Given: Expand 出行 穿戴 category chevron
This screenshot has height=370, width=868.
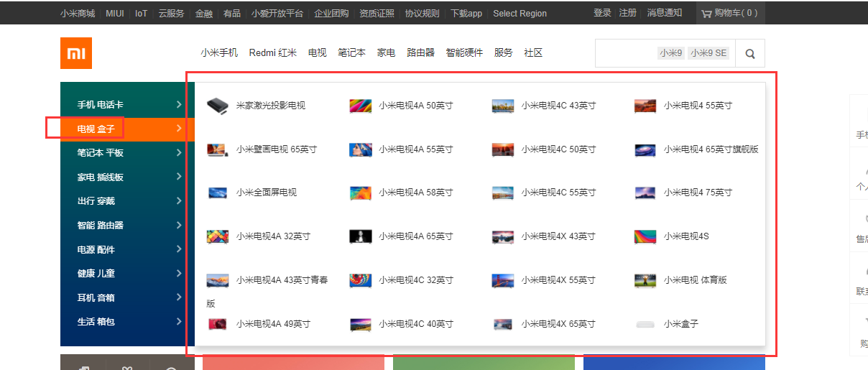Looking at the screenshot, I should coord(179,200).
